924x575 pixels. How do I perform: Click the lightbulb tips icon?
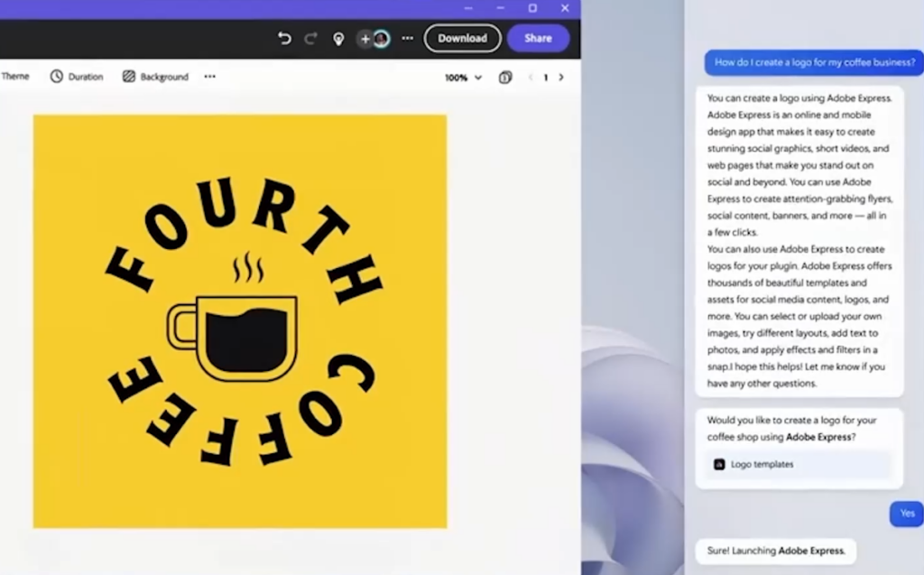pos(338,39)
